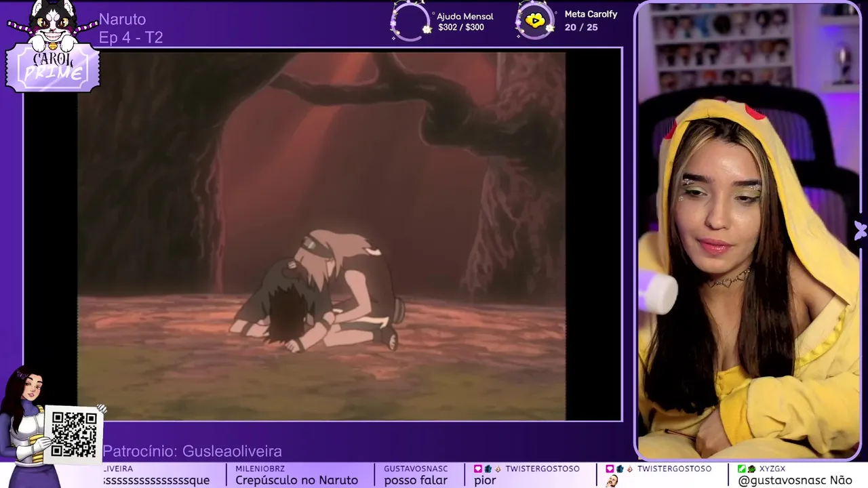868x488 pixels.
Task: Click the '20 / 25' goal counter
Action: pyautogui.click(x=581, y=28)
